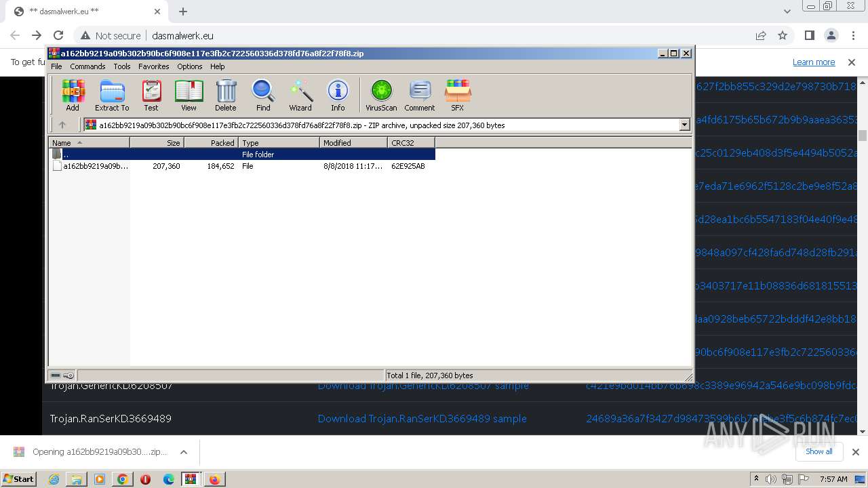Open the Chrome three-dot menu
Image resolution: width=868 pixels, height=488 pixels.
[852, 35]
